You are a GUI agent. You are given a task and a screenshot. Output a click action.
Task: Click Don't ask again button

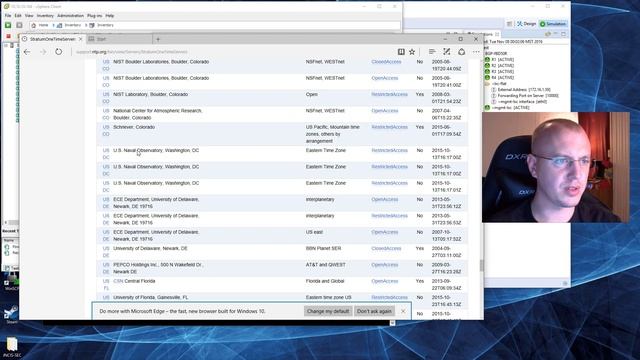tap(374, 311)
